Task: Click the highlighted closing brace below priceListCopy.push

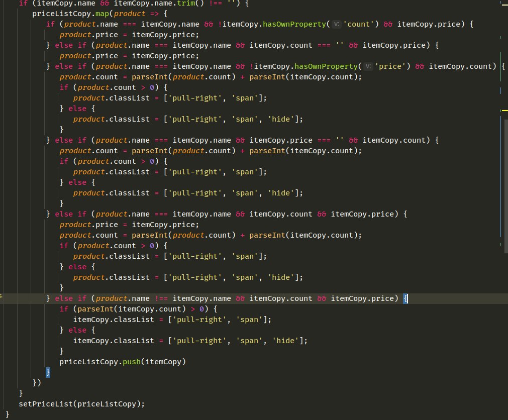Action: pos(48,372)
